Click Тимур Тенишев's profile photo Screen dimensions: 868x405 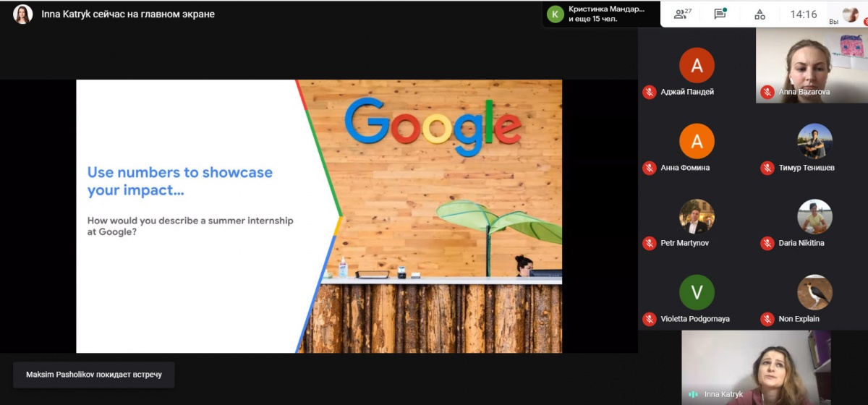(x=814, y=141)
